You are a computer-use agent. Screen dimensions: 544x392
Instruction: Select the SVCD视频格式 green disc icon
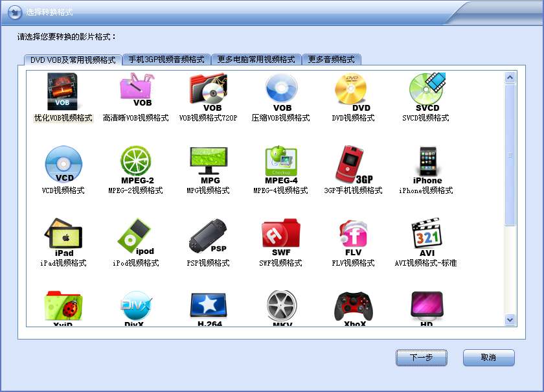click(x=427, y=92)
